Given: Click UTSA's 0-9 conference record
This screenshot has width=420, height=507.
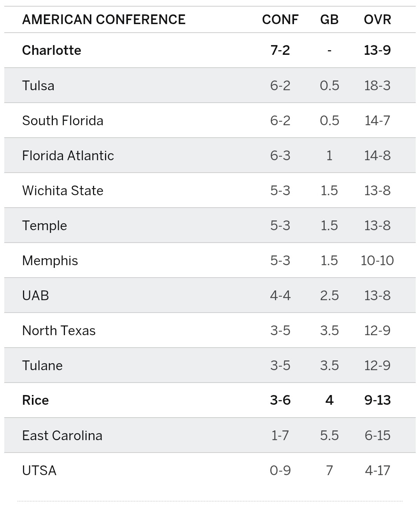Looking at the screenshot, I should (x=280, y=470).
